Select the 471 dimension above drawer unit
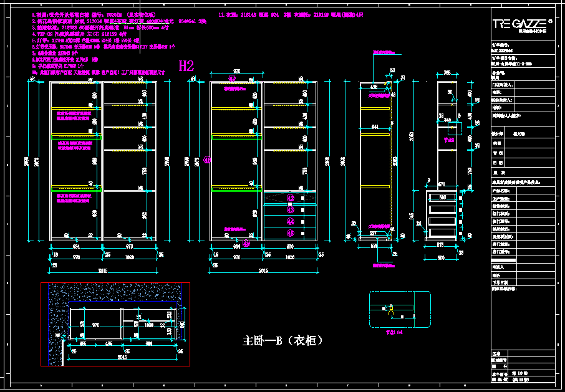This screenshot has width=565, height=392. coord(442,184)
